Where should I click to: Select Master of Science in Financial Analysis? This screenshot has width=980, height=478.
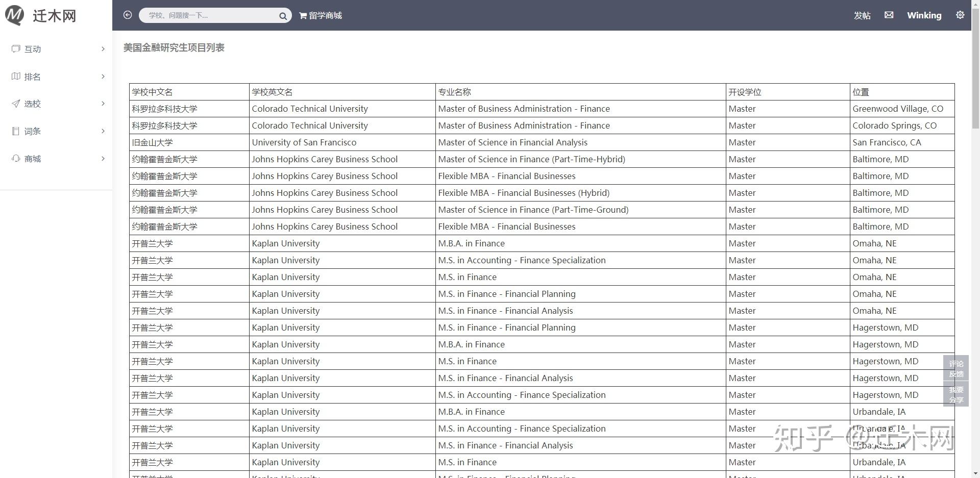580,142
